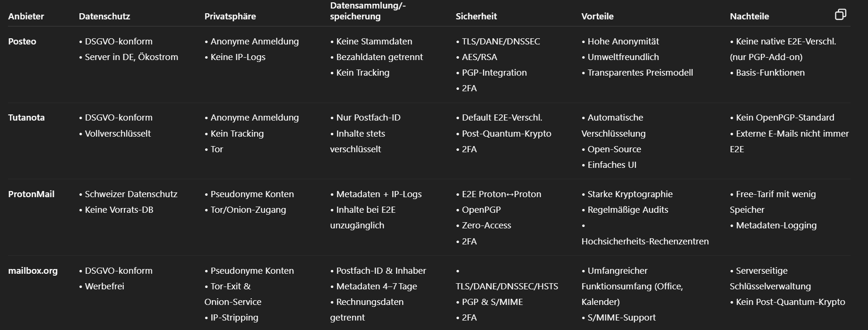Click the Anbieter column header
Image resolution: width=868 pixels, height=330 pixels.
(x=26, y=16)
